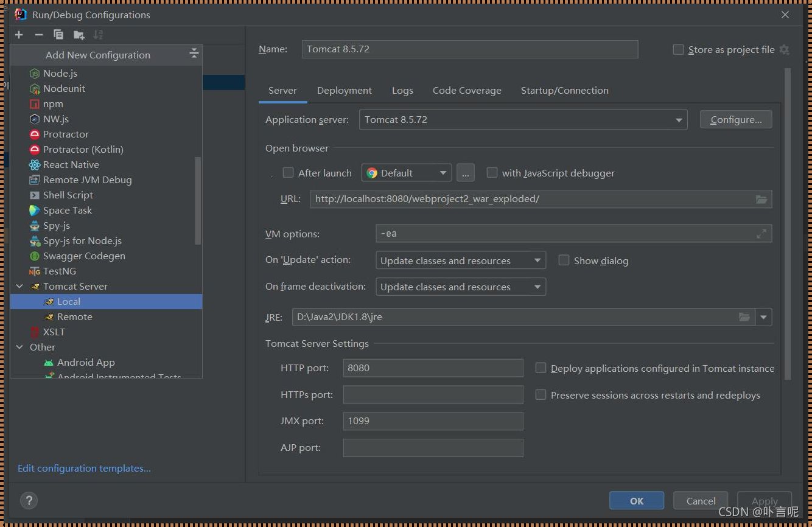Screen dimensions: 812x527
Task: Enable with JavaScript debugger checkbox
Action: click(492, 173)
